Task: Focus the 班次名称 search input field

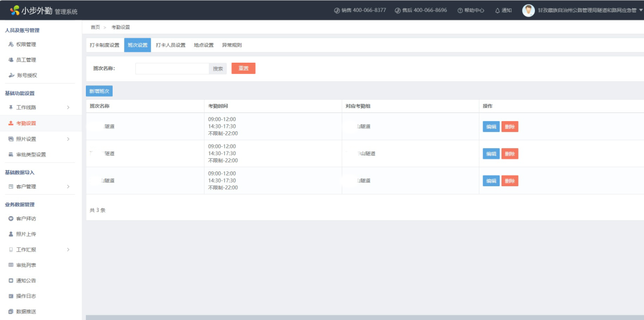Action: point(172,69)
